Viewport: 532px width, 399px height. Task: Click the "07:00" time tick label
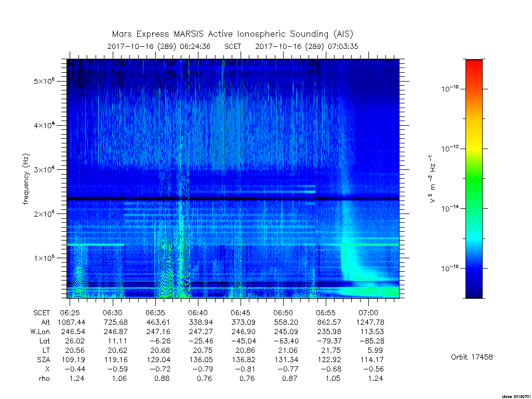coord(368,313)
